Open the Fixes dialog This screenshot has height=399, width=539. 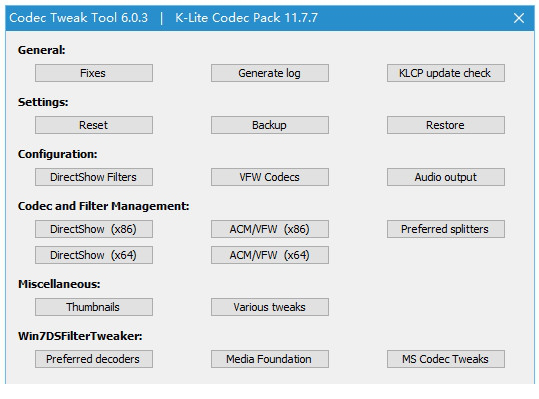[94, 73]
